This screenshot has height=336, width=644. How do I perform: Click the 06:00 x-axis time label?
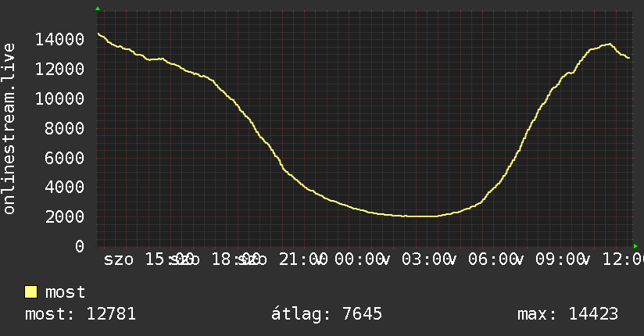click(493, 259)
